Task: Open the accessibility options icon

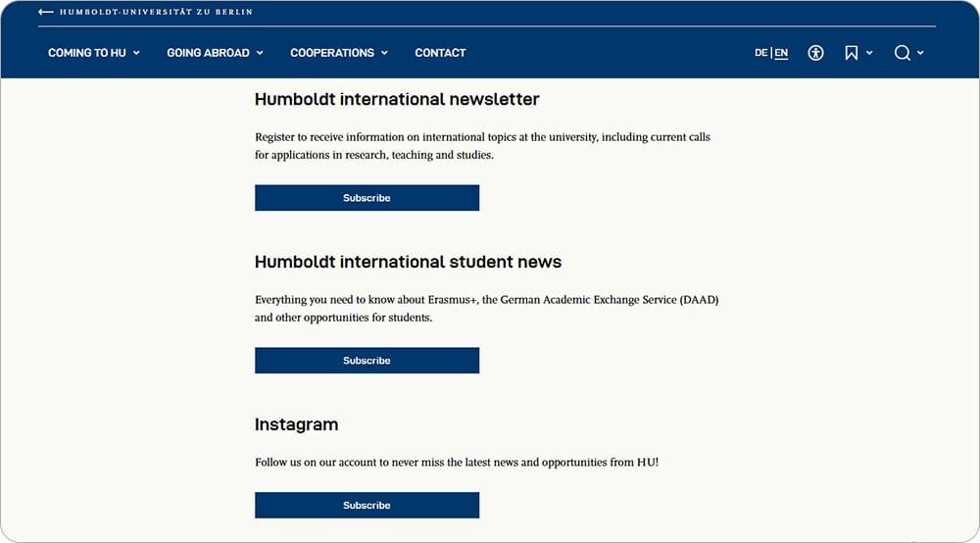Action: [x=815, y=53]
